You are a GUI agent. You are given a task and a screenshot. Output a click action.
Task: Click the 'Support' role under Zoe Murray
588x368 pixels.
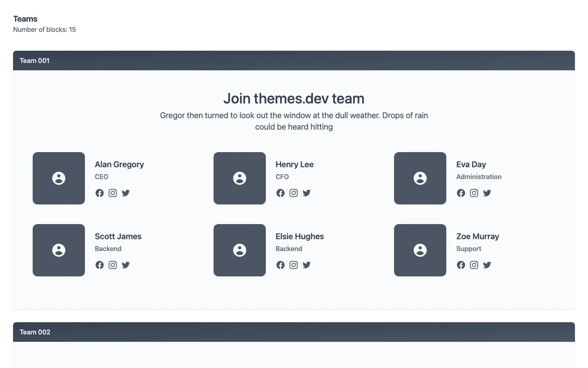click(x=469, y=249)
